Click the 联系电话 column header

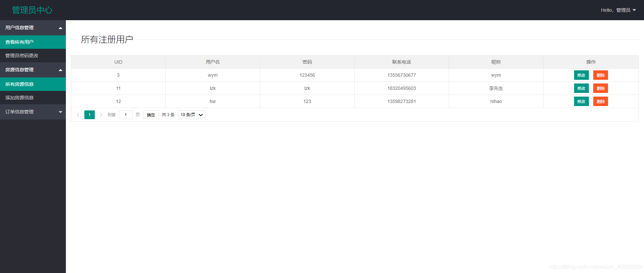tap(402, 62)
